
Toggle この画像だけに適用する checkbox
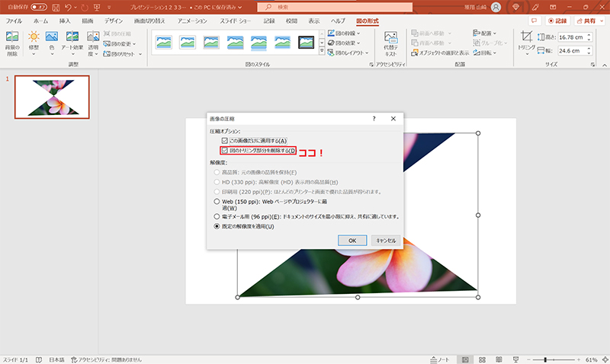[x=224, y=141]
